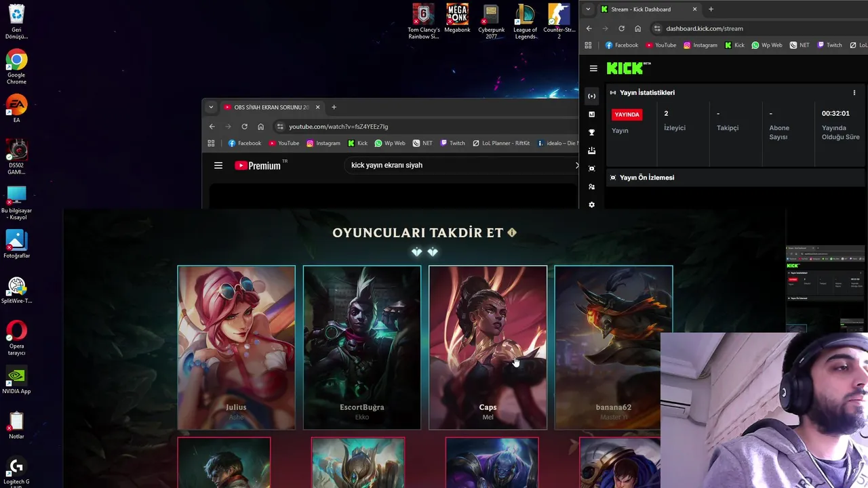
Task: Open a new tab in YouTube window
Action: tap(334, 107)
